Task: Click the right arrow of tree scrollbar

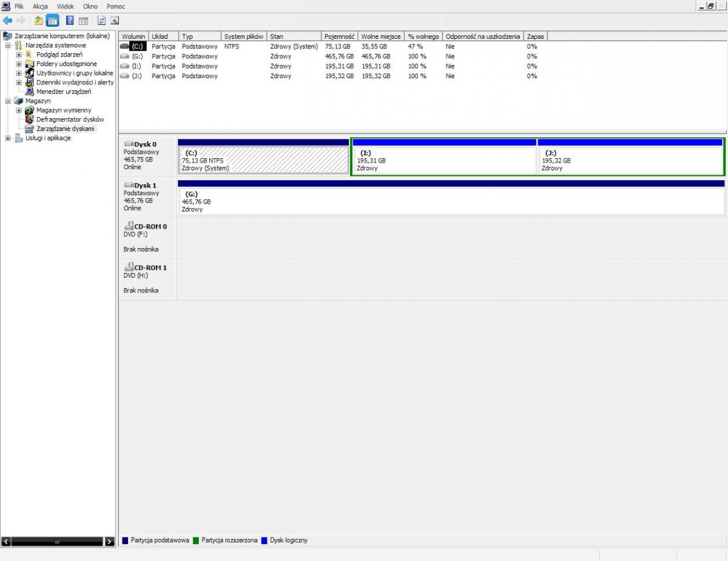Action: coord(109,542)
